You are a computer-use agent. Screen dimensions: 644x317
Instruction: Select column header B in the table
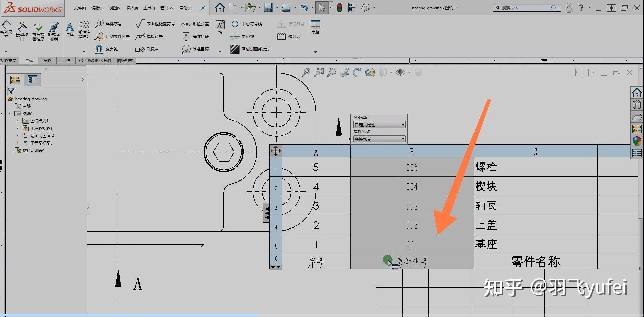coord(412,151)
